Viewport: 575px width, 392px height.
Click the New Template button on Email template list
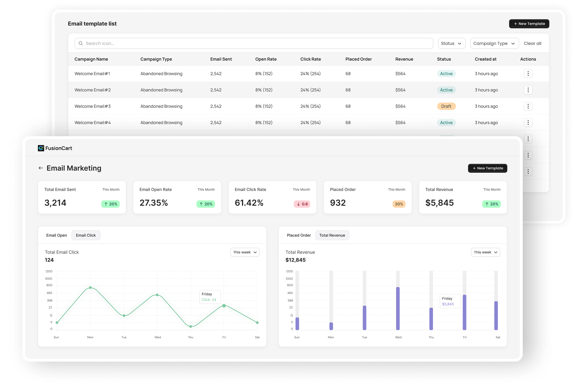tap(529, 23)
